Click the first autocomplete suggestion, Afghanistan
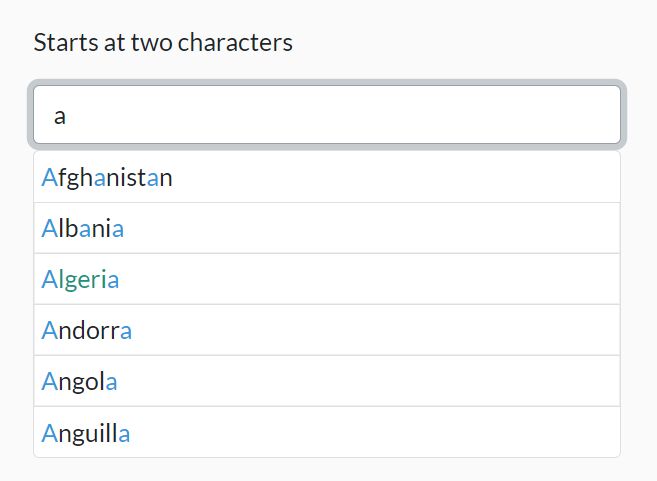 [108, 178]
